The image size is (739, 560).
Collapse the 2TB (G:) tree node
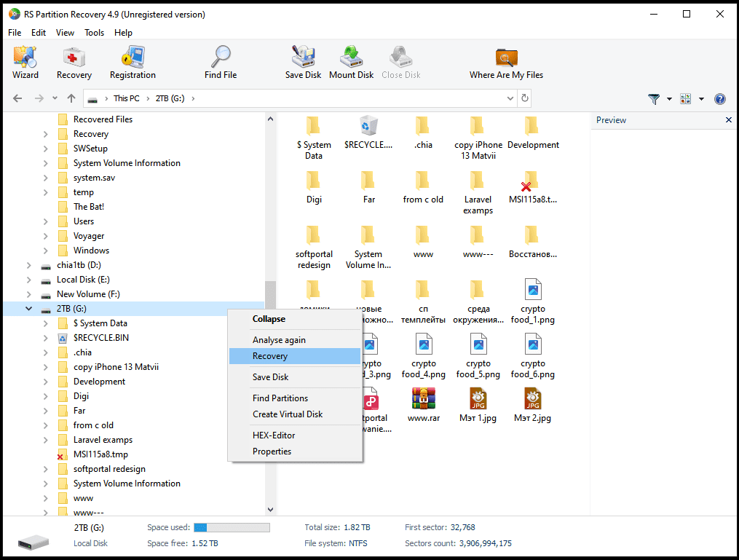(x=28, y=309)
